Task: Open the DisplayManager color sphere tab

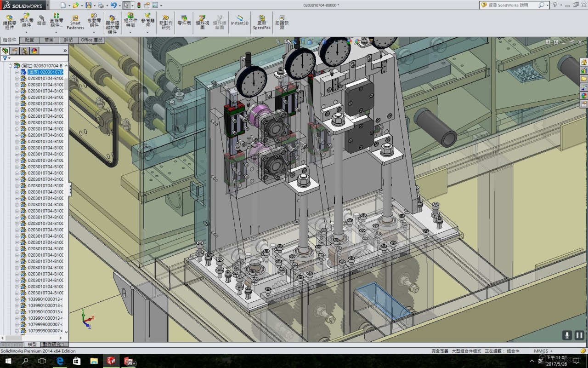Action: click(x=34, y=51)
